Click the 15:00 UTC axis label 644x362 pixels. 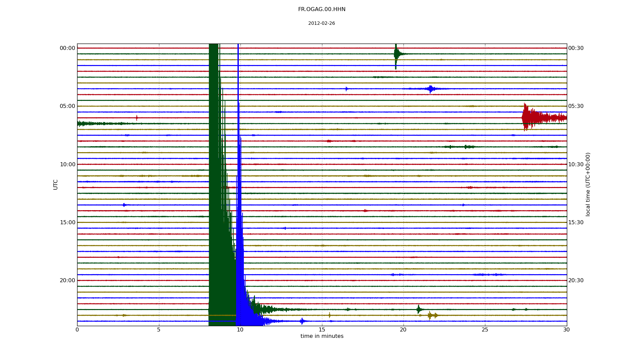[x=67, y=223]
